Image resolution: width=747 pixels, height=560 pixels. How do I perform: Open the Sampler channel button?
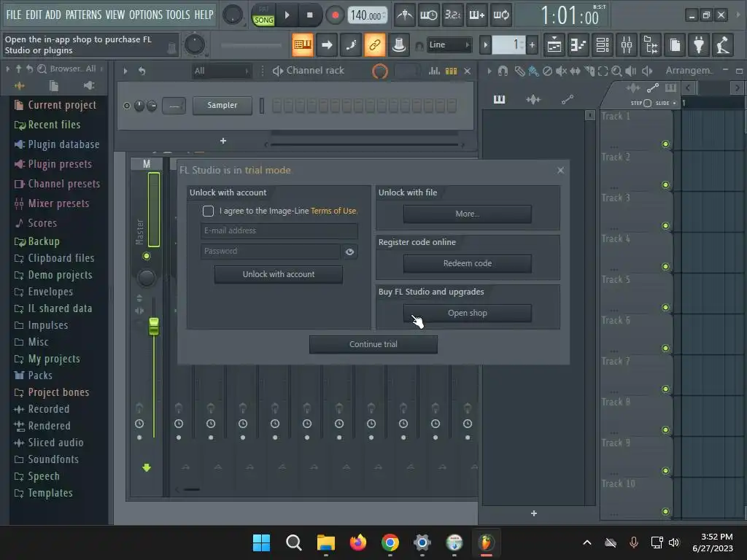click(222, 105)
